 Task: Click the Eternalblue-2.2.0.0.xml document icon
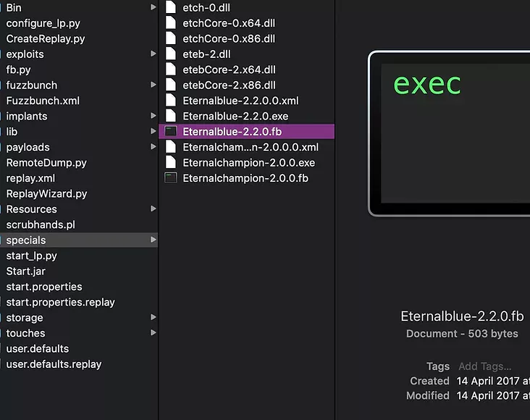point(170,101)
